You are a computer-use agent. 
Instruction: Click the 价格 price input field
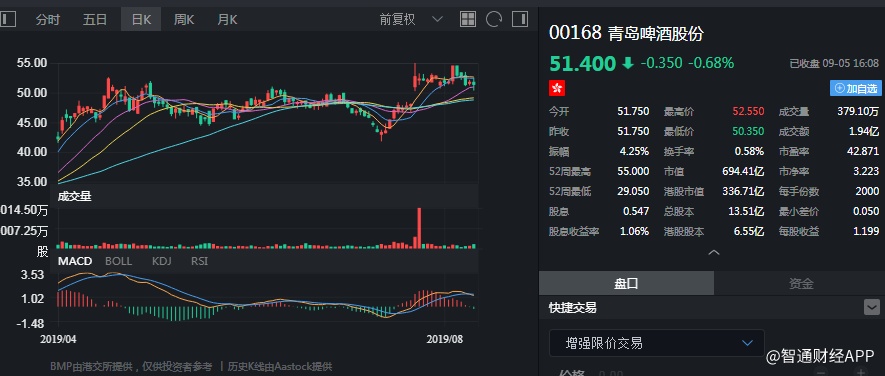click(677, 372)
